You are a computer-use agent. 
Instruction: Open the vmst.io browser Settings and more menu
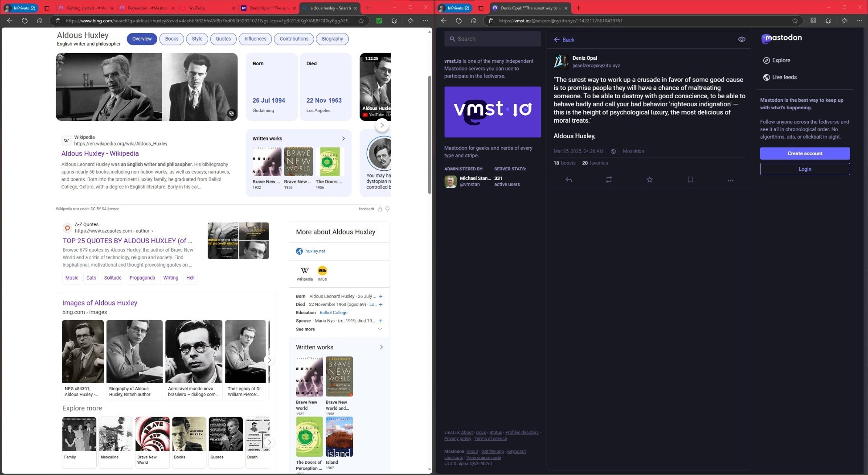pyautogui.click(x=859, y=21)
